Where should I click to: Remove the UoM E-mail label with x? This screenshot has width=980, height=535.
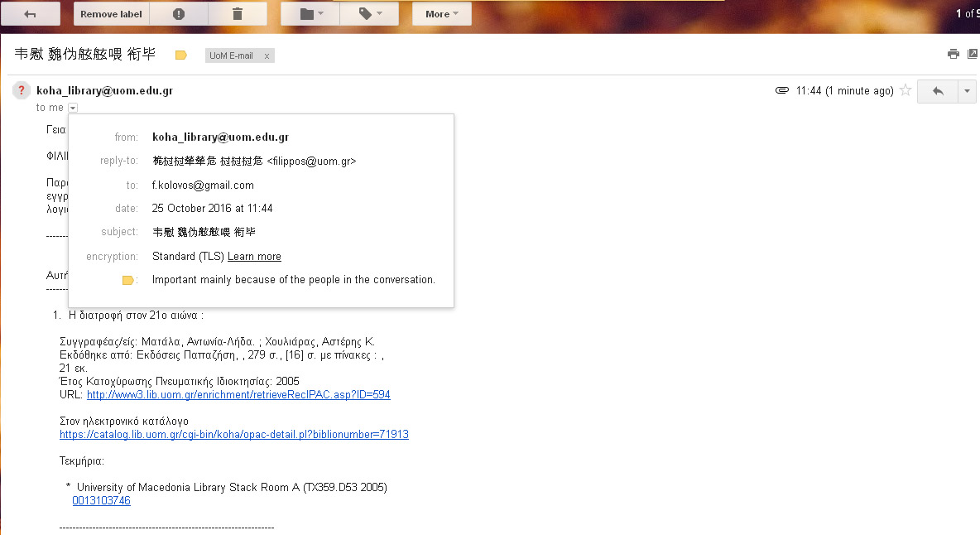click(x=267, y=56)
